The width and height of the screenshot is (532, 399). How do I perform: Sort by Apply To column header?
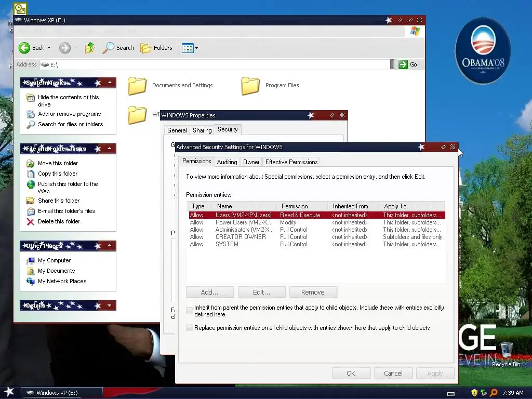point(412,206)
